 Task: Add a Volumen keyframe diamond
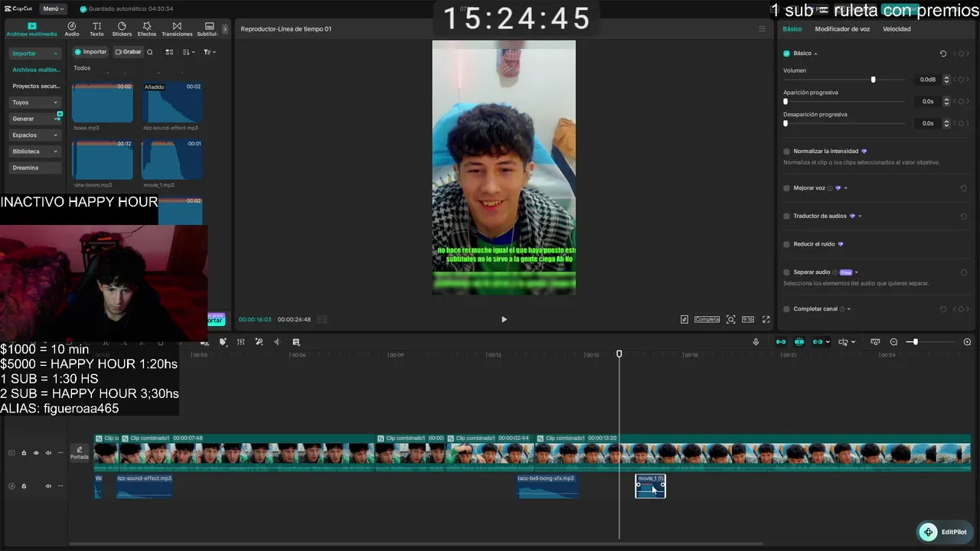(962, 80)
